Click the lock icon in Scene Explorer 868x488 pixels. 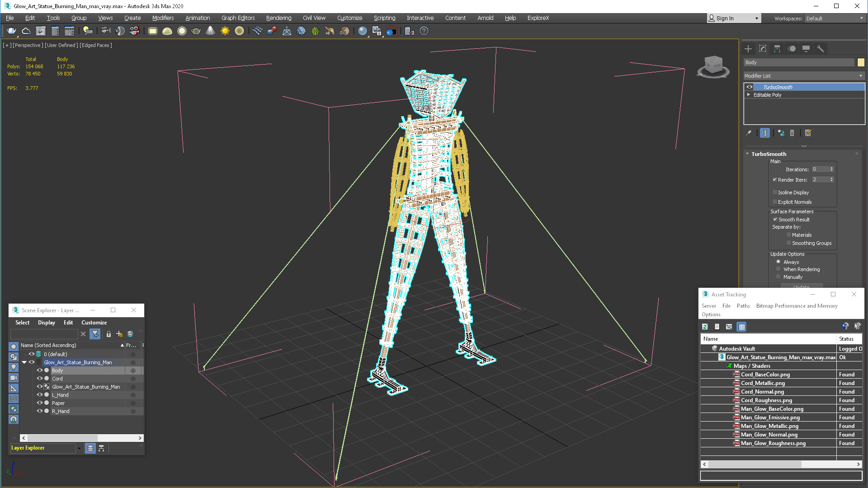click(x=108, y=334)
